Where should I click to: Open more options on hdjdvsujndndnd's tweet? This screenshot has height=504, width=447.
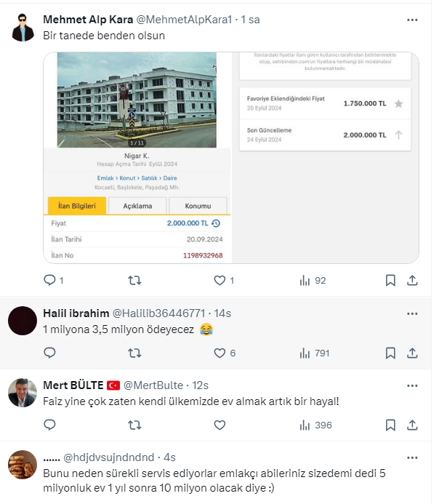pos(412,457)
